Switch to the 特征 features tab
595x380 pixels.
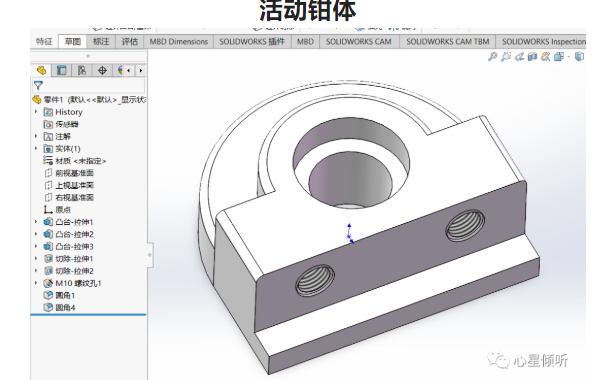pos(44,41)
